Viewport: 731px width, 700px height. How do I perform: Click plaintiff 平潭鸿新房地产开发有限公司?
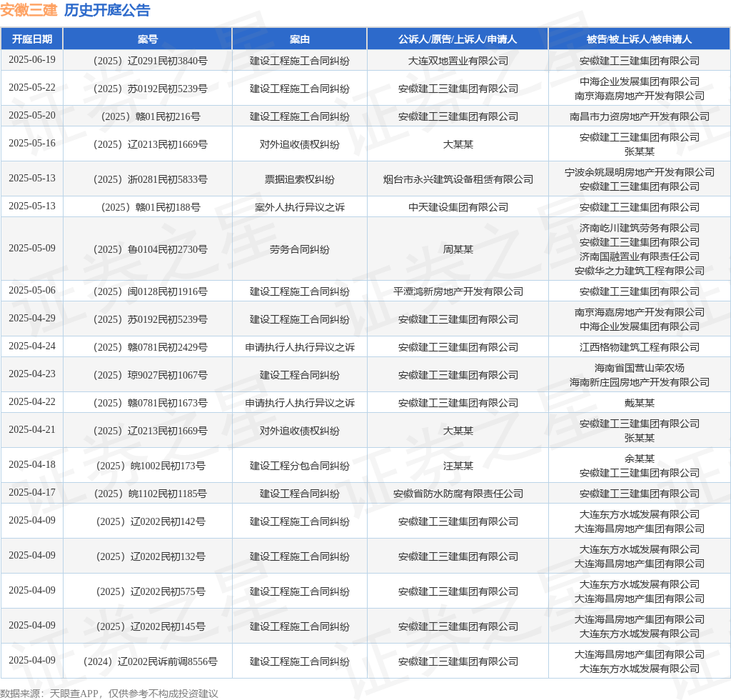coord(458,291)
